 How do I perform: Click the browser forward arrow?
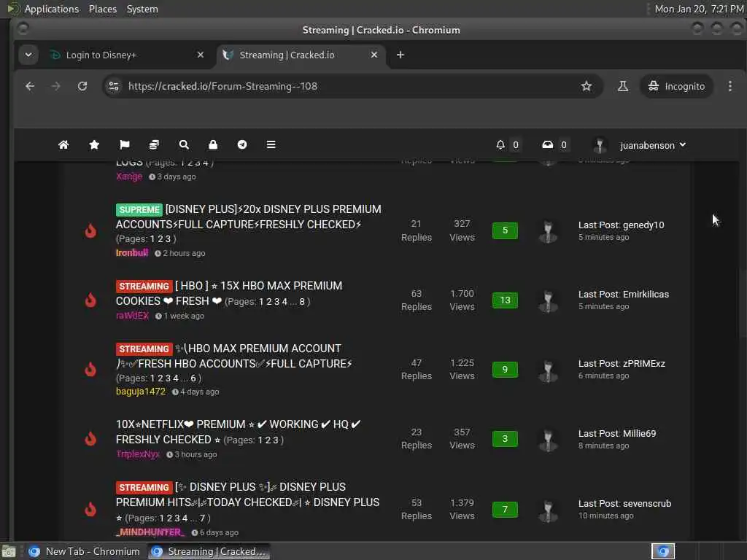[x=55, y=86]
